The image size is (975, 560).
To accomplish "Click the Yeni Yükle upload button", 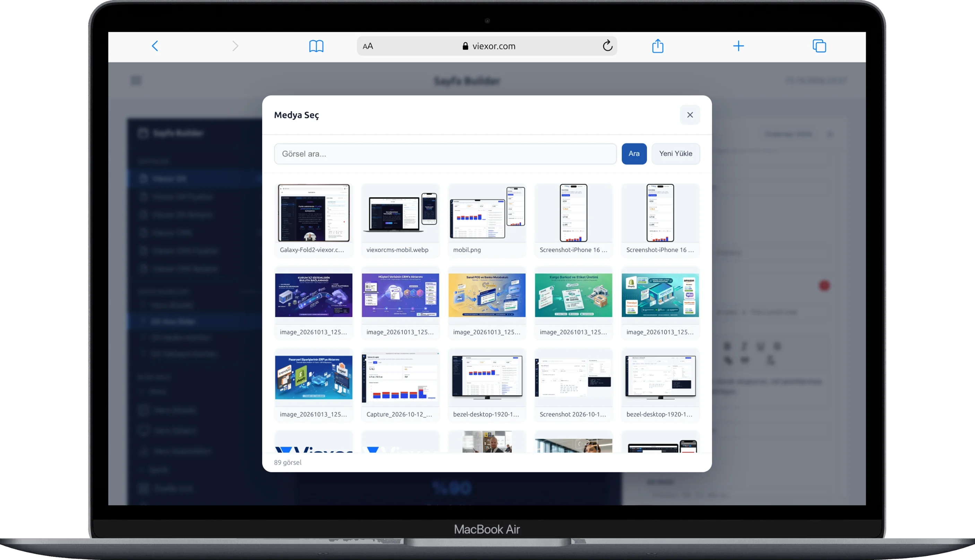I will [675, 154].
